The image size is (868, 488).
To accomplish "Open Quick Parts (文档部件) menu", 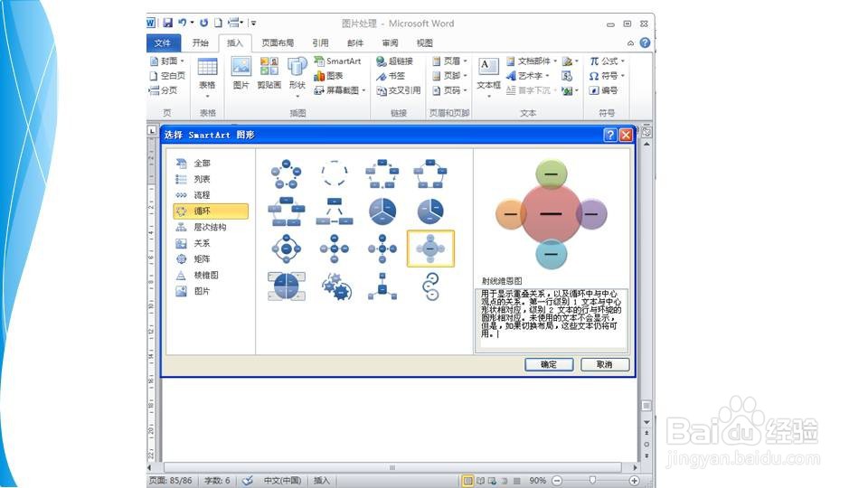I will (532, 61).
